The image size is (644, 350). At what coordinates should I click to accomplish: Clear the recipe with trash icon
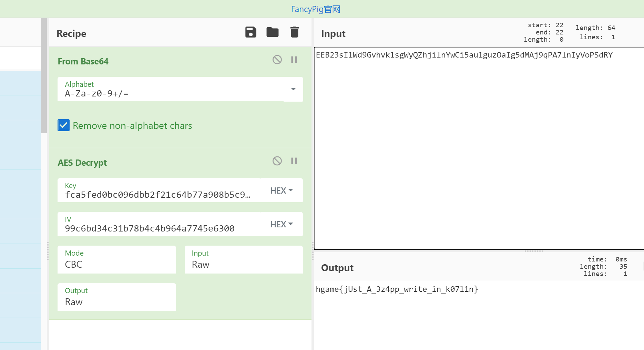(x=294, y=32)
